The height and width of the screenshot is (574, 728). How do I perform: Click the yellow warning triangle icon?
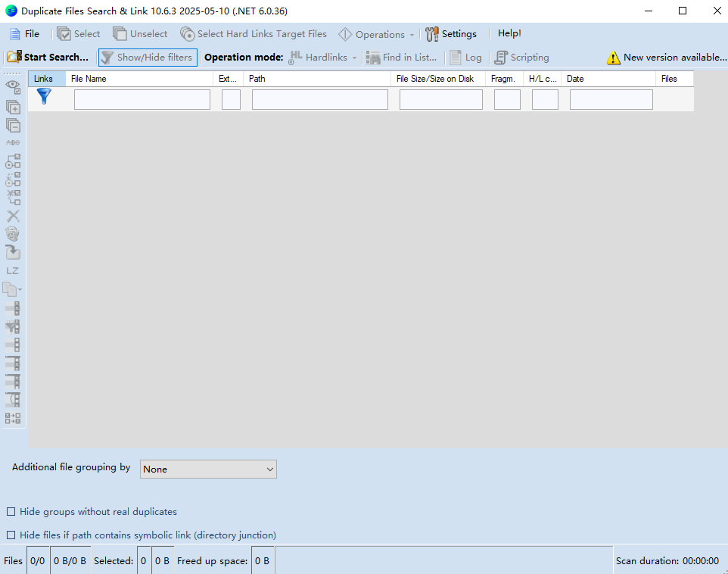point(613,58)
